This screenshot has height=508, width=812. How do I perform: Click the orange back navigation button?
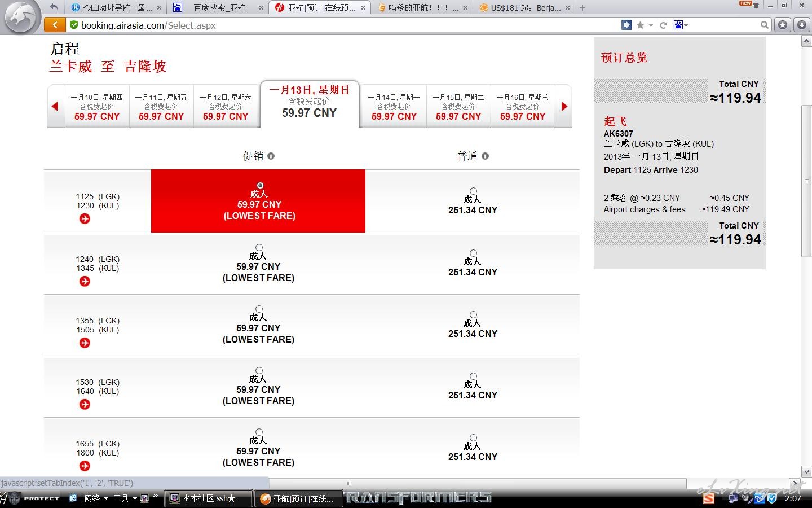pos(55,25)
